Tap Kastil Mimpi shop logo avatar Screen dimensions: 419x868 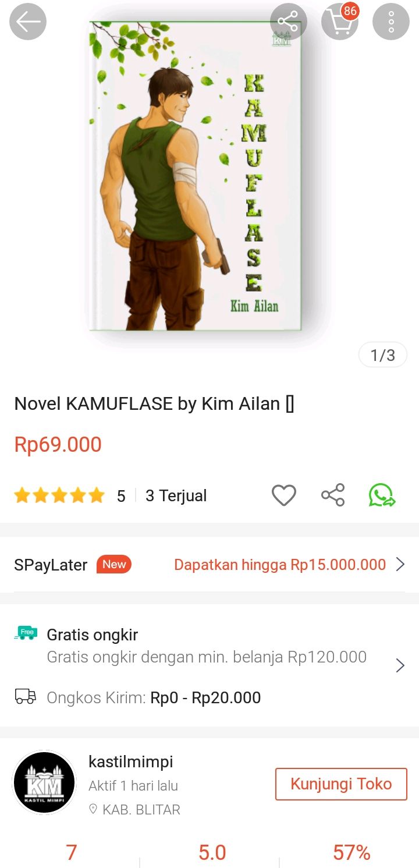[44, 782]
